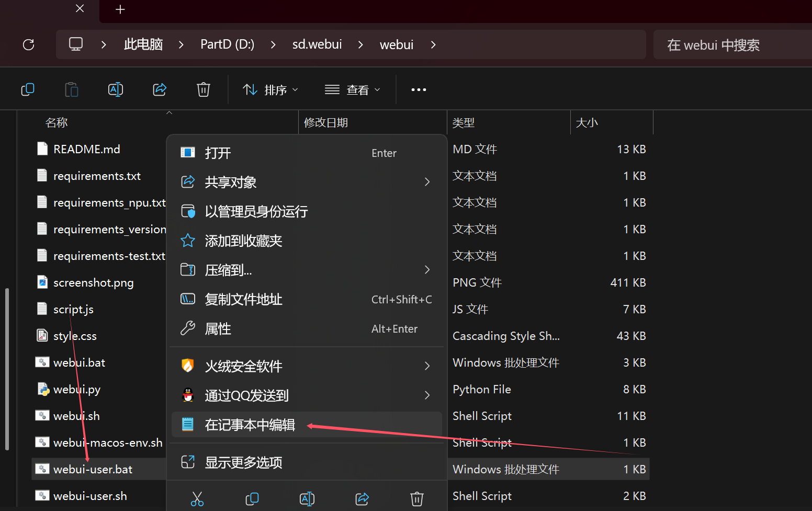Click the refresh icon in the address bar

(x=29, y=45)
